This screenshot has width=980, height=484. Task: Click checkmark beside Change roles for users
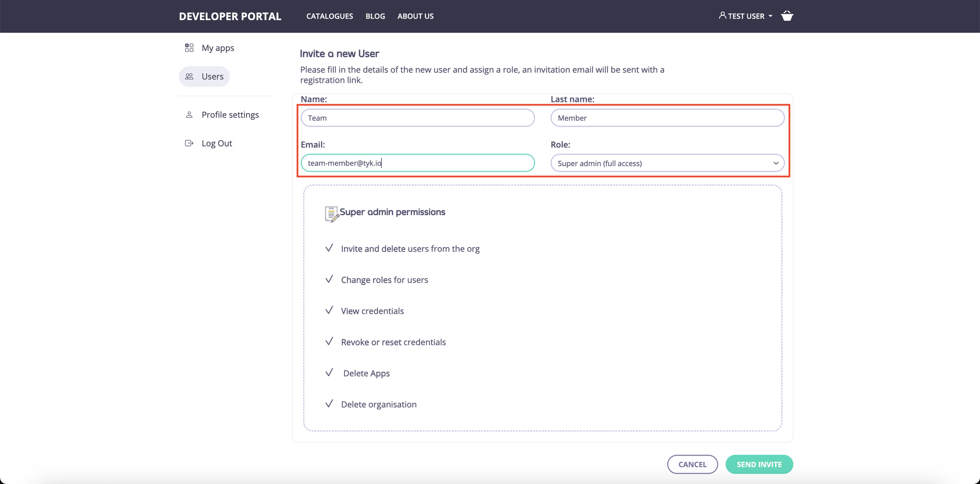[329, 280]
